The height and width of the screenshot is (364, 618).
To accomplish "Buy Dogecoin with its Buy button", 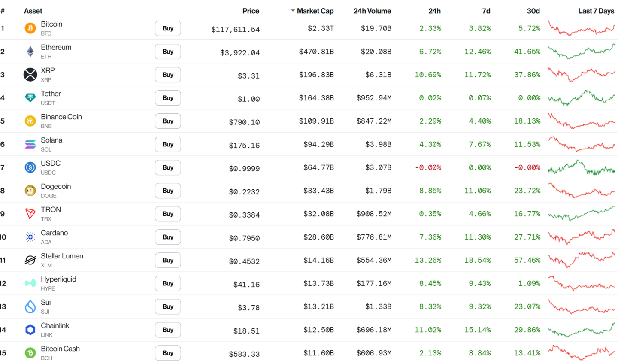I will click(x=168, y=191).
